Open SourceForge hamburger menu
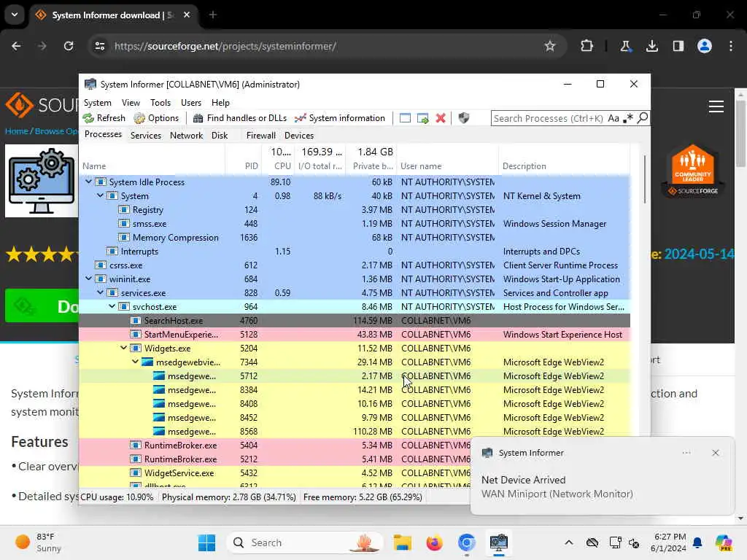The image size is (747, 560). [x=716, y=106]
